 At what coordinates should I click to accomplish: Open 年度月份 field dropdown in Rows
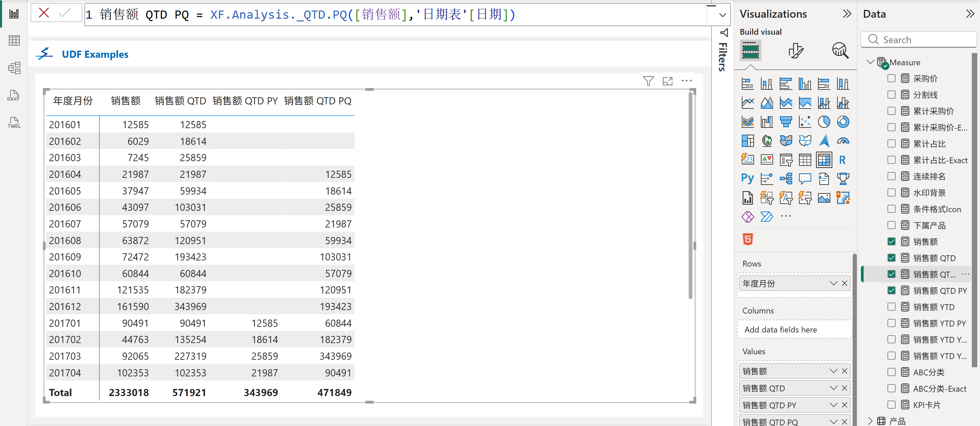coord(833,283)
